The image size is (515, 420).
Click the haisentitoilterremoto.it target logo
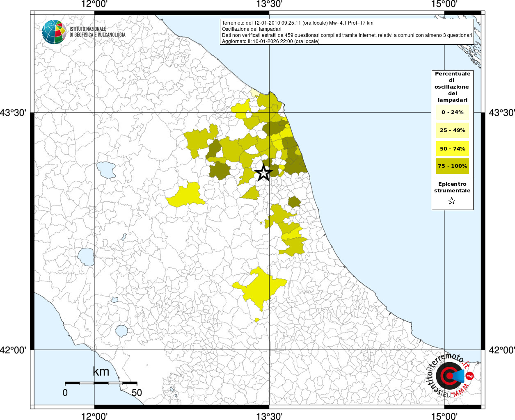(449, 376)
